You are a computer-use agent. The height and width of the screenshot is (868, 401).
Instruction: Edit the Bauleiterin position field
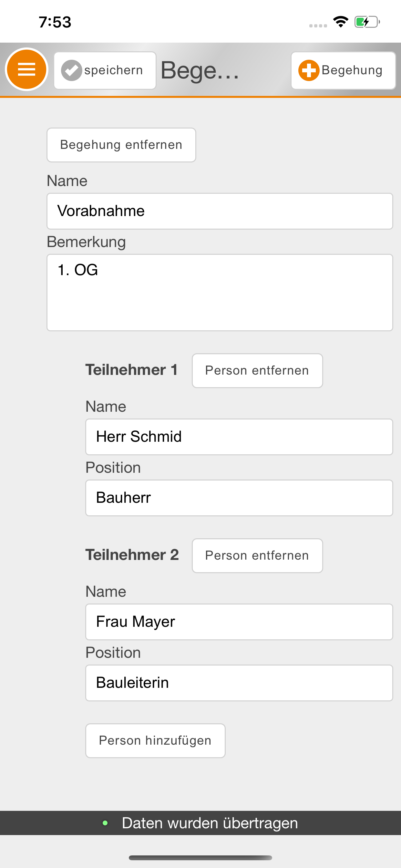(239, 683)
